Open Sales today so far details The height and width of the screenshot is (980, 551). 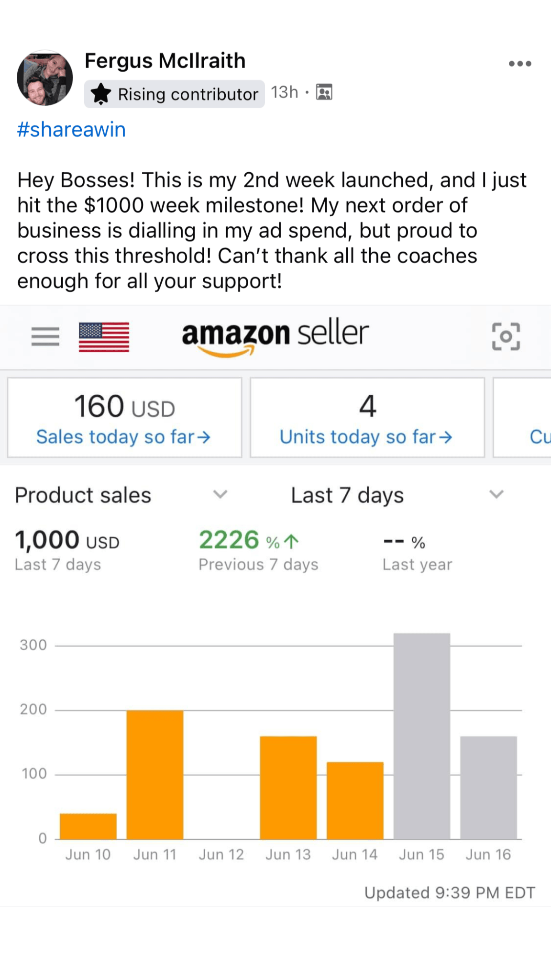tap(124, 437)
